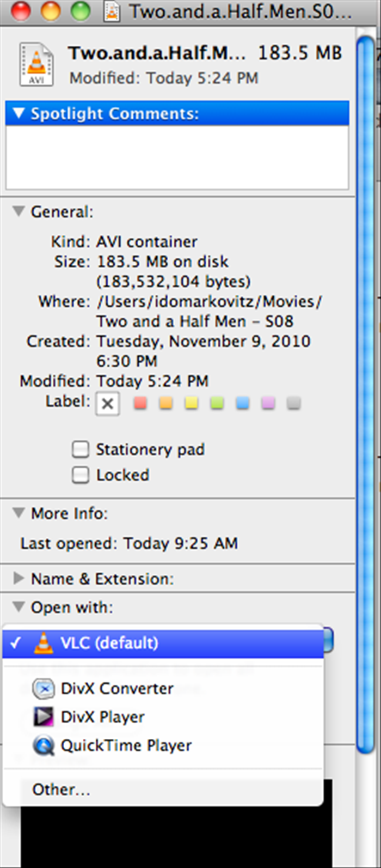The image size is (381, 868).
Task: Click the VLC cone AVI file icon
Action: 36,65
